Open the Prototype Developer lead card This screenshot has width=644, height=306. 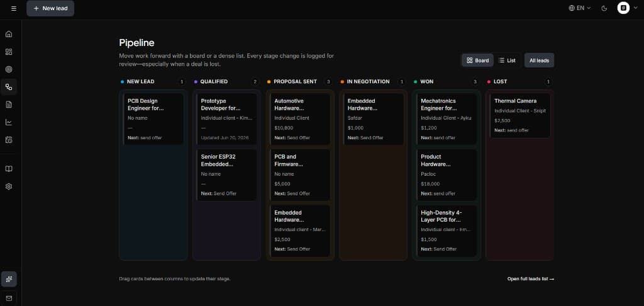click(x=226, y=119)
